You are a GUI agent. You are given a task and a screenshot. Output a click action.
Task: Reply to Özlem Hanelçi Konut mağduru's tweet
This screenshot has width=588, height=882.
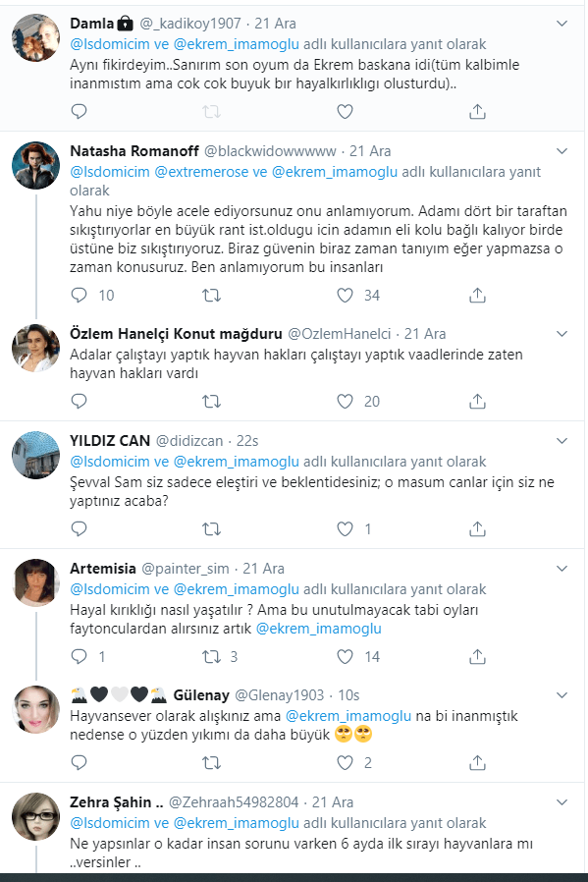pos(79,401)
